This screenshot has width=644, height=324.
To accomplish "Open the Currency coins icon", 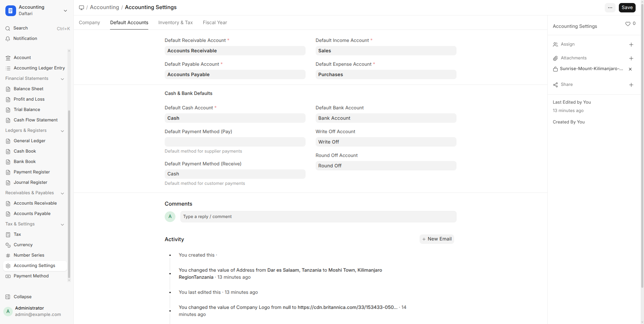I will (x=8, y=245).
